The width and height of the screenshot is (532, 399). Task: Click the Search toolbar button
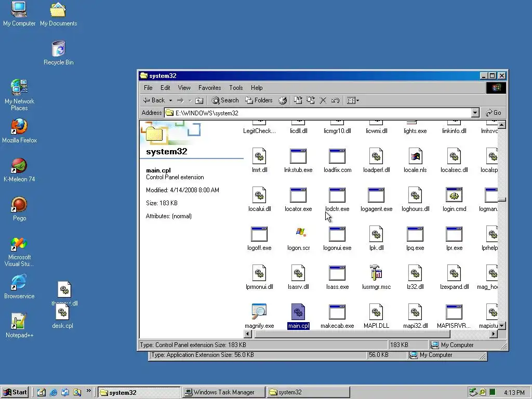click(x=225, y=100)
